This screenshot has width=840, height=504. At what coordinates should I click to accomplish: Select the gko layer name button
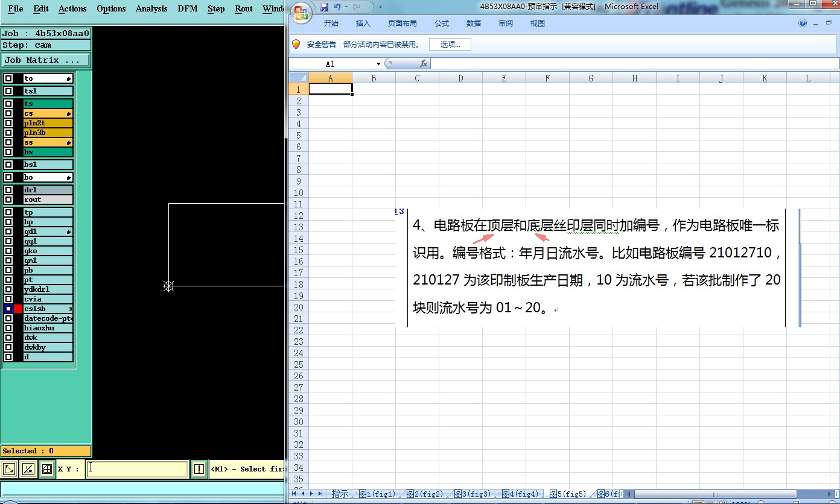click(x=48, y=251)
